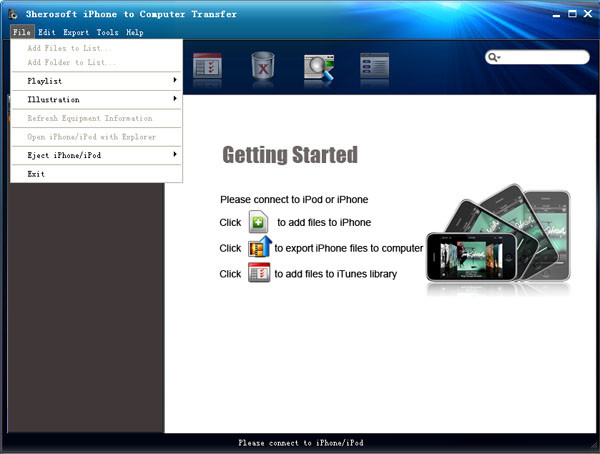The image size is (600, 454).
Task: Open the Export menu
Action: click(76, 32)
